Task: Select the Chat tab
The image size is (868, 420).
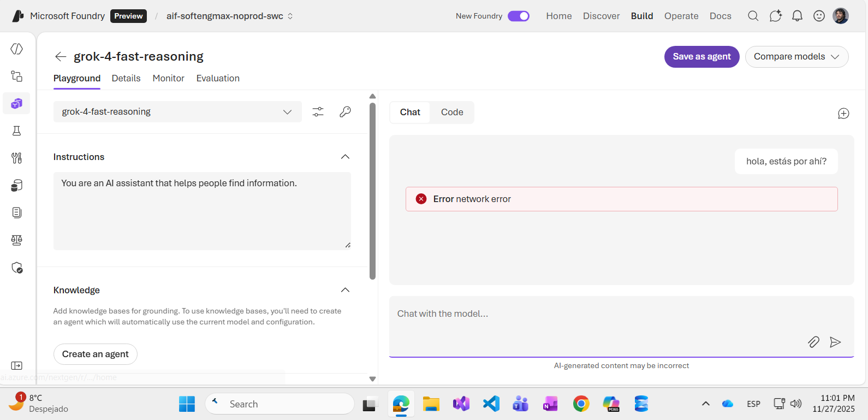Action: click(410, 112)
